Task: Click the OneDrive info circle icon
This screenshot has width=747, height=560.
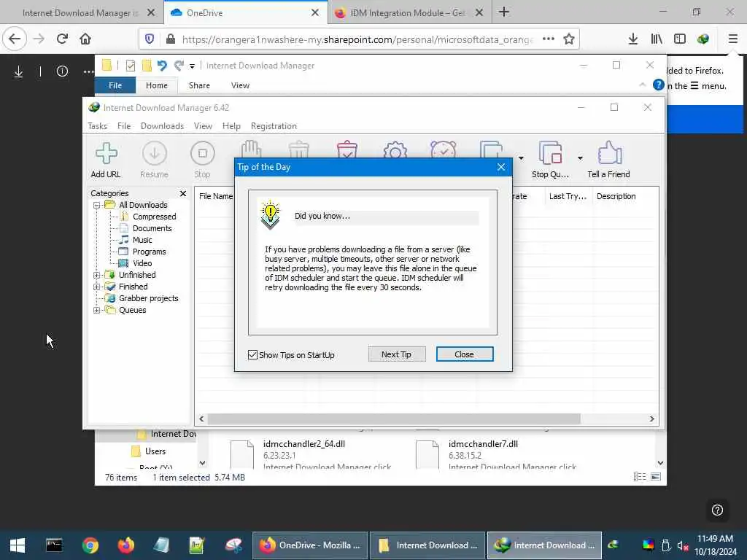Action: pyautogui.click(x=63, y=71)
